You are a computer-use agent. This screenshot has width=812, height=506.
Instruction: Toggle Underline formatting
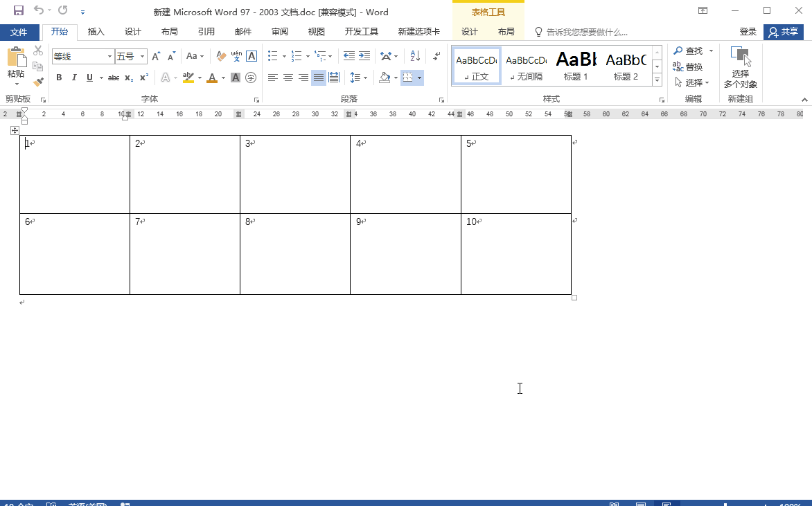pyautogui.click(x=89, y=78)
